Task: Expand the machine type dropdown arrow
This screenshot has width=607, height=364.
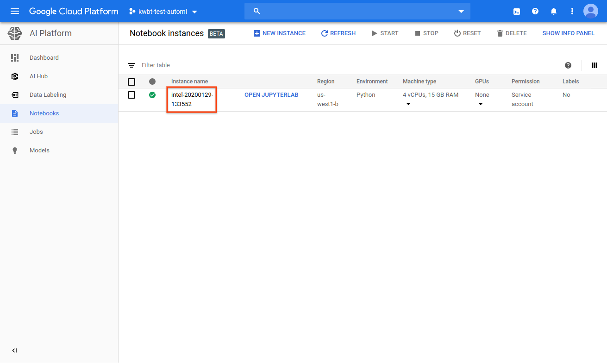Action: point(408,104)
